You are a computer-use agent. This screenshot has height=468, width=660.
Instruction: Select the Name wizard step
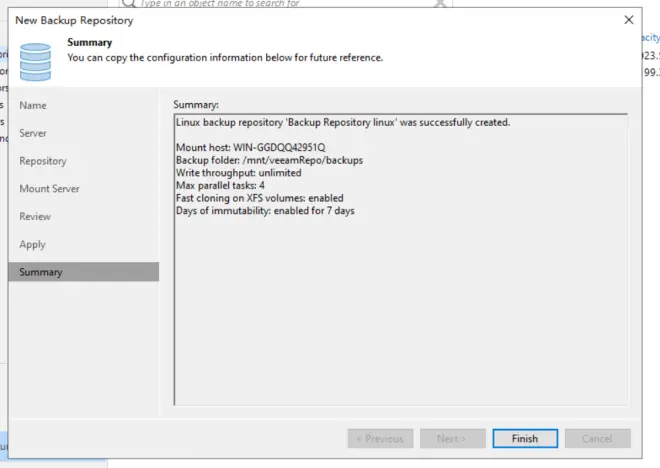33,105
